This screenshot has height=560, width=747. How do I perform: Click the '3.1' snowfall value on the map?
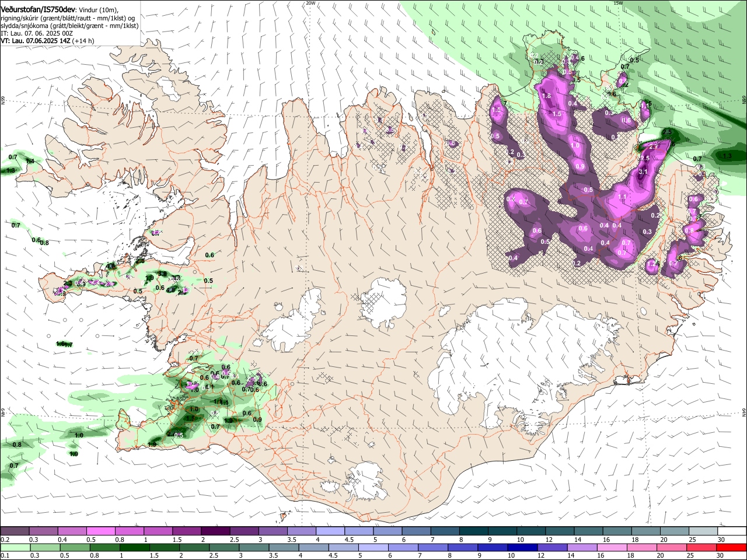643,172
